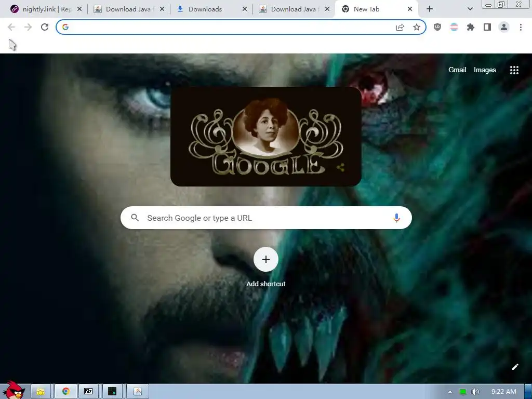Viewport: 532px width, 399px height.
Task: Open the profile avatar menu
Action: (504, 27)
